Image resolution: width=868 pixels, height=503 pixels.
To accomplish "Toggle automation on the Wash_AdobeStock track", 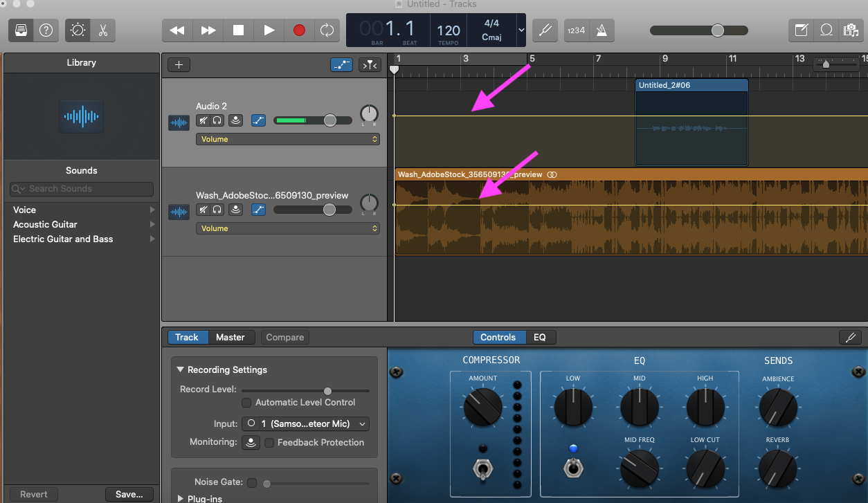I will click(259, 210).
